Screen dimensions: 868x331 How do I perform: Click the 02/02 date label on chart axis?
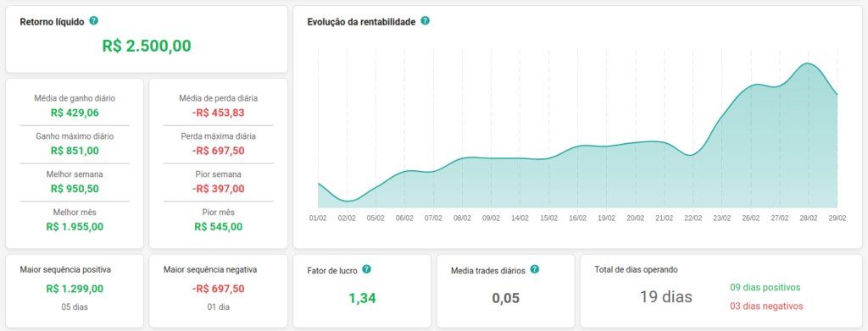coord(347,218)
